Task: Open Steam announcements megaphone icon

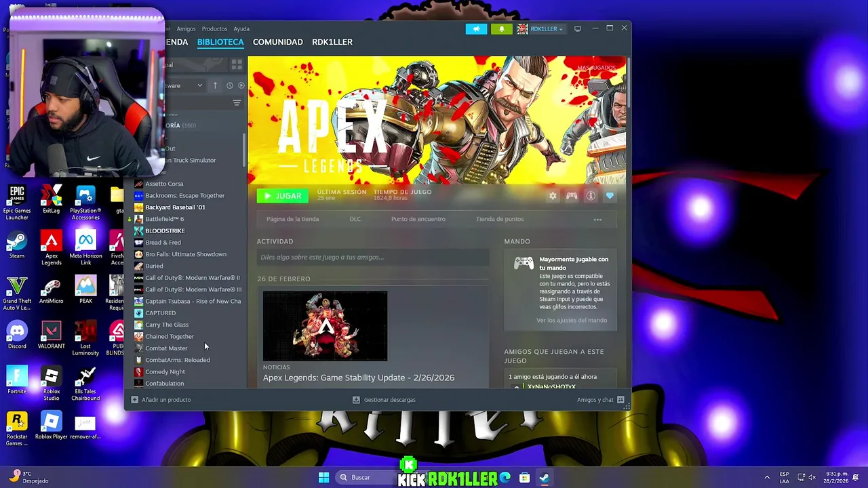Action: click(x=476, y=28)
